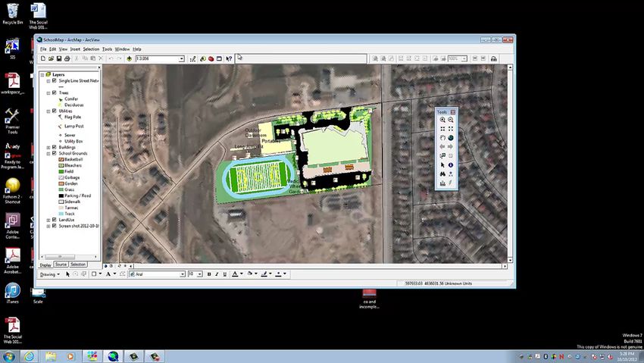Save the SchoolMap document

click(59, 58)
